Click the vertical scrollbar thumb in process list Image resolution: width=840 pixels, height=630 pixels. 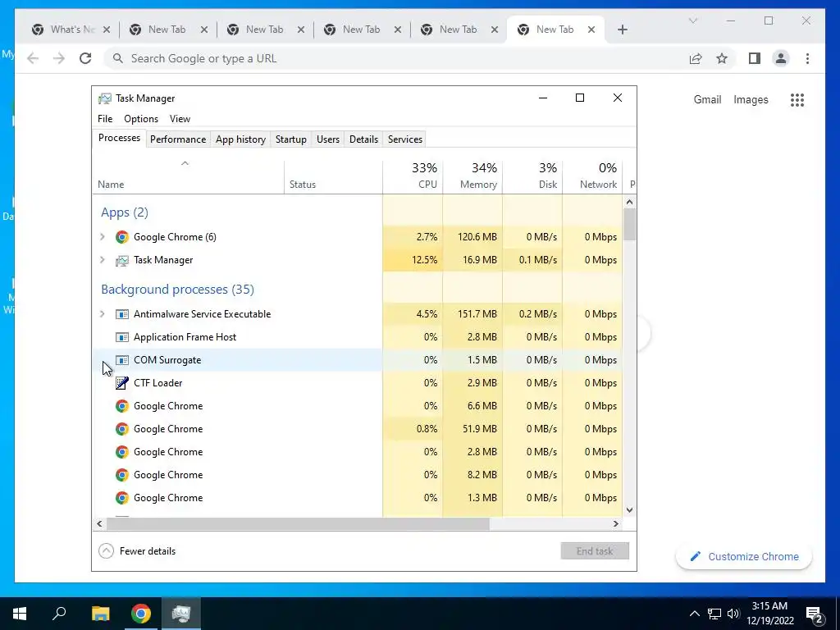coord(629,225)
